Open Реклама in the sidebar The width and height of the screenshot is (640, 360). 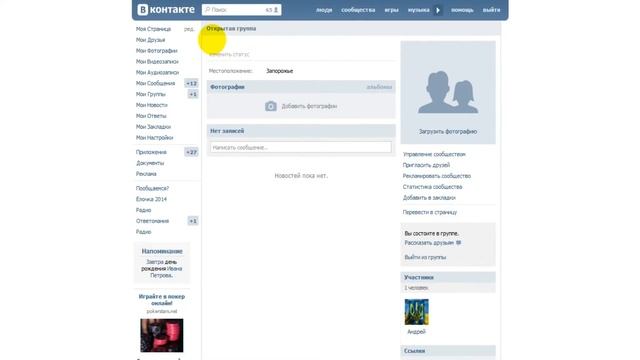pos(146,173)
